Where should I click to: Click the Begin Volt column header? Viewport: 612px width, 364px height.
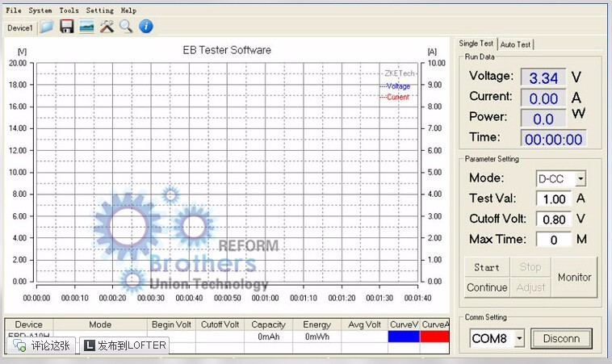click(x=171, y=324)
